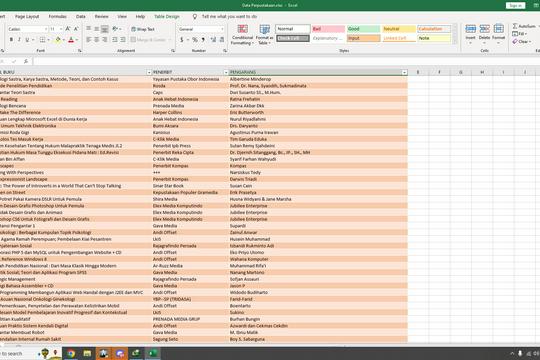This screenshot has width=540, height=360.
Task: Expand fill color dropdown arrow
Action: pos(63,40)
